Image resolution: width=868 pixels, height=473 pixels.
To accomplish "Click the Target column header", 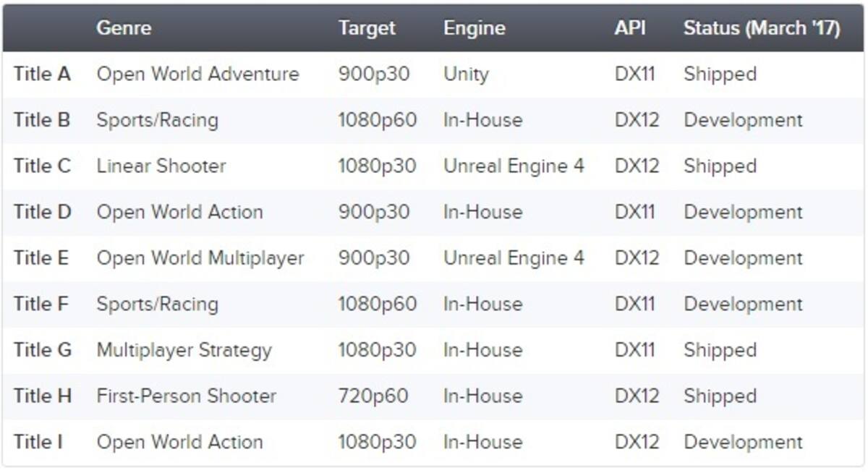I will (367, 28).
